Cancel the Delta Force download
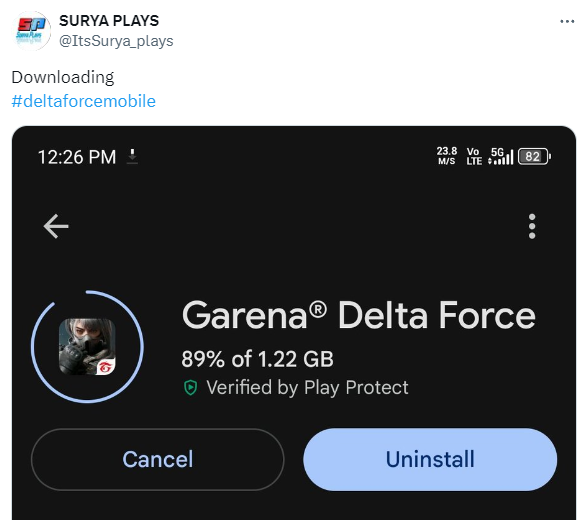586x520 pixels. 158,459
